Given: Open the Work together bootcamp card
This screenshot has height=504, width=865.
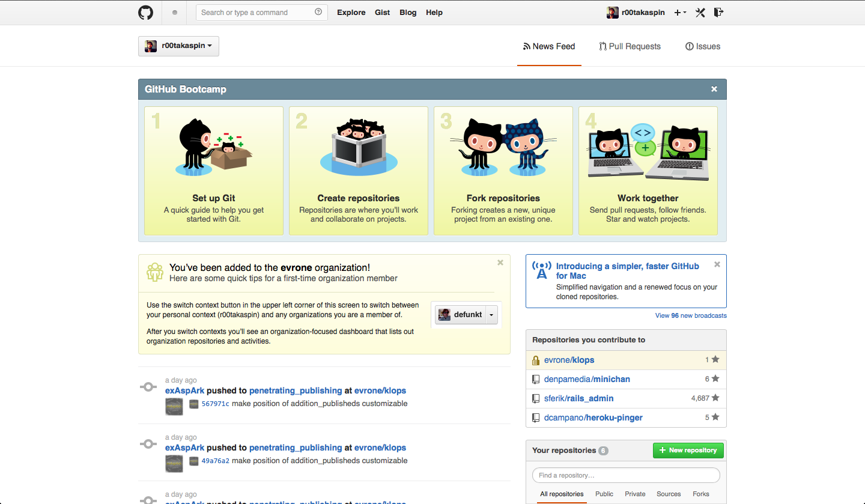Looking at the screenshot, I should pos(648,171).
